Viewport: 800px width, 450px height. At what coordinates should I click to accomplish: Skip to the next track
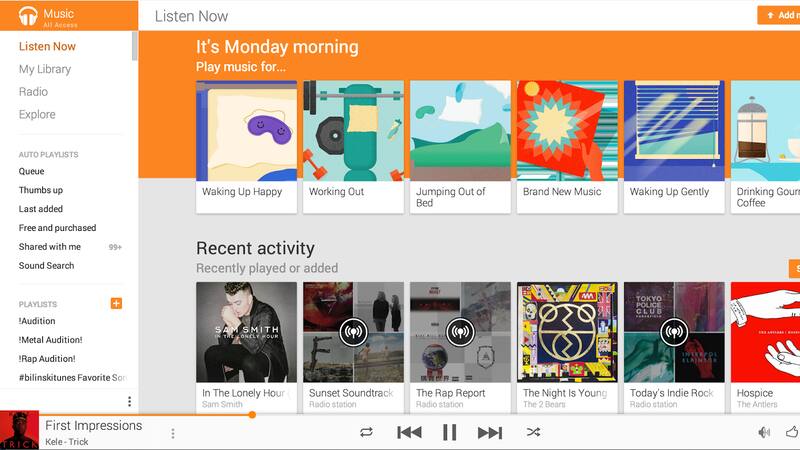coord(490,433)
